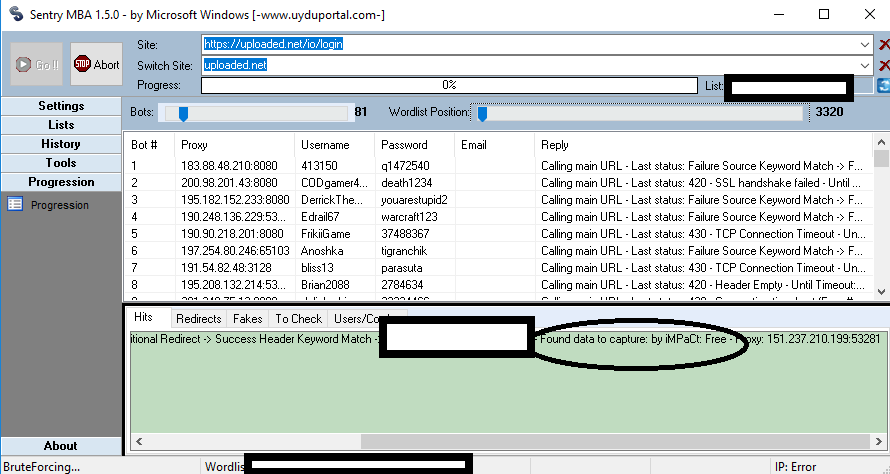The width and height of the screenshot is (890, 474).
Task: Click the Abort stop button
Action: coord(96,64)
